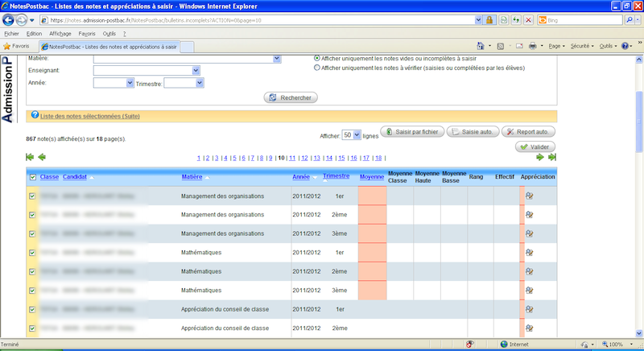
Task: Open appreciation editor icon for first row
Action: click(x=530, y=196)
